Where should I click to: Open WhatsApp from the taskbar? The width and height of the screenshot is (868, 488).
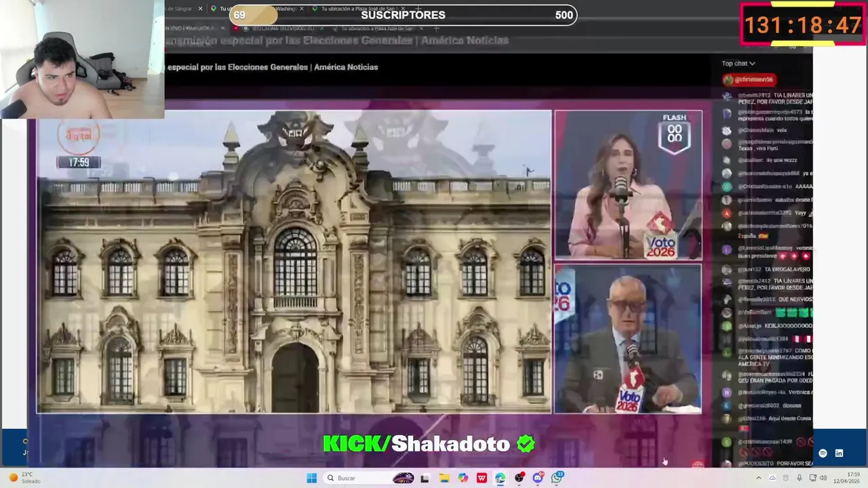pyautogui.click(x=557, y=478)
